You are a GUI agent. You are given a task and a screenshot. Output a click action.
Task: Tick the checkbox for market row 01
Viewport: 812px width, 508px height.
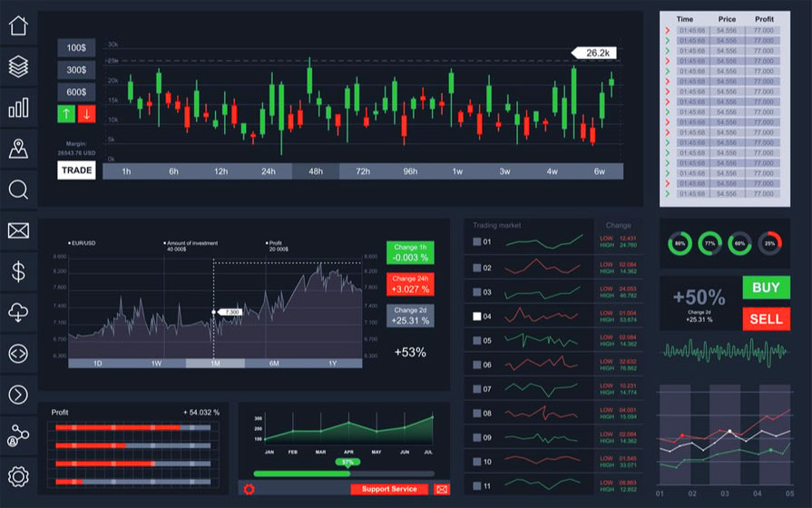477,242
